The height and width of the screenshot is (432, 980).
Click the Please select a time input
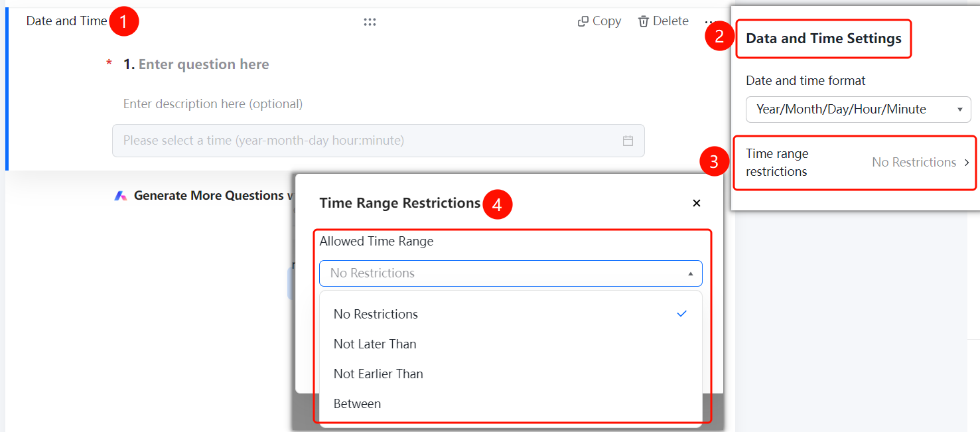pyautogui.click(x=378, y=141)
